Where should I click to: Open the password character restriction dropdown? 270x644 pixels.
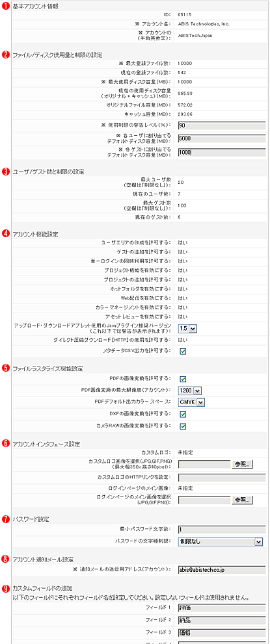(221, 542)
